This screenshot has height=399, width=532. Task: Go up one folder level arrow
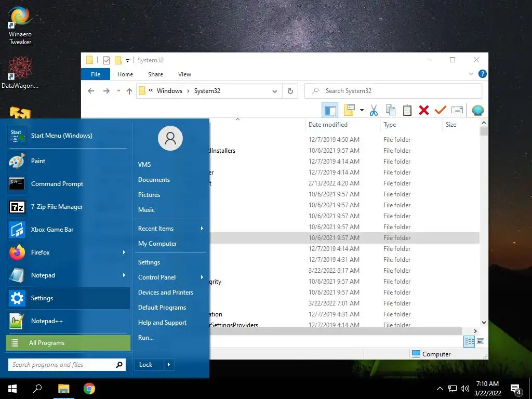coord(129,91)
